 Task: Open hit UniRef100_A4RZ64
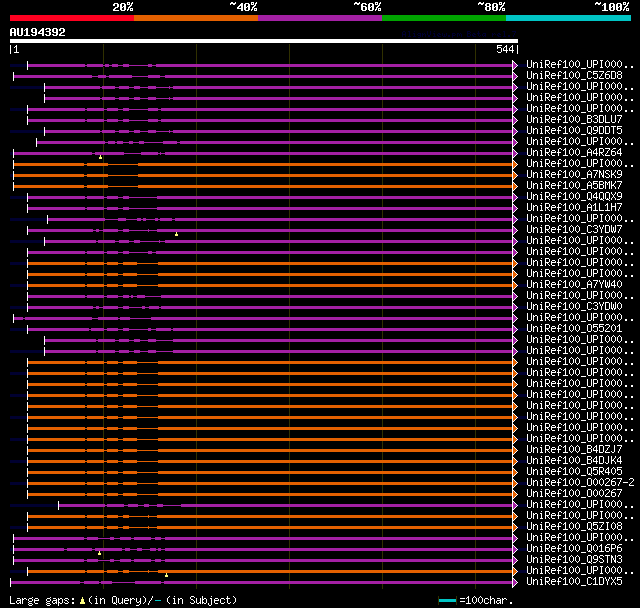pyautogui.click(x=574, y=153)
